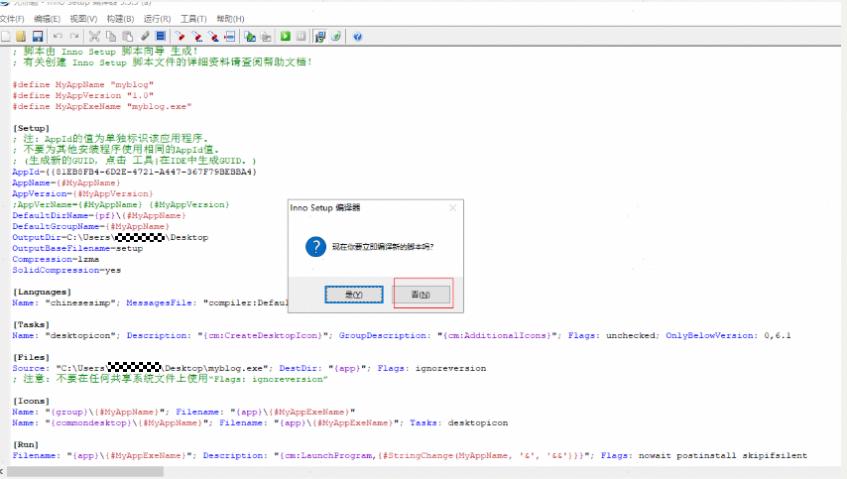Open the 构建(B) menu

tap(120, 19)
